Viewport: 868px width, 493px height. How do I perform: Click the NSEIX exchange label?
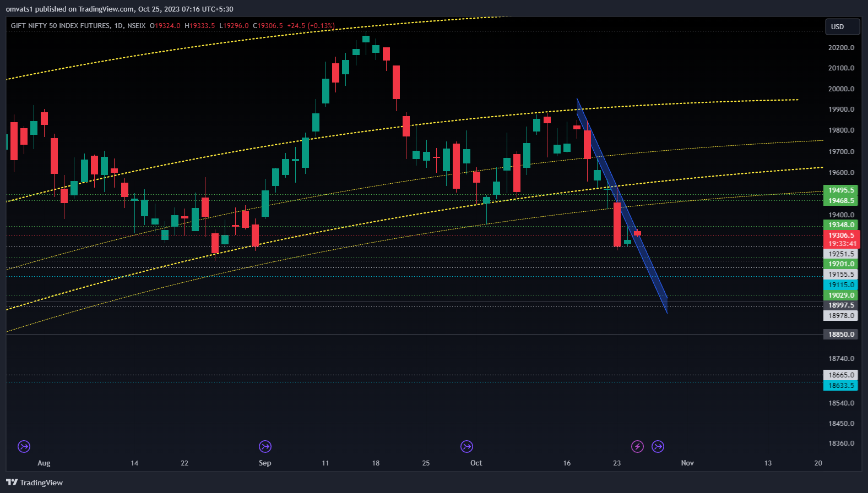pos(137,26)
